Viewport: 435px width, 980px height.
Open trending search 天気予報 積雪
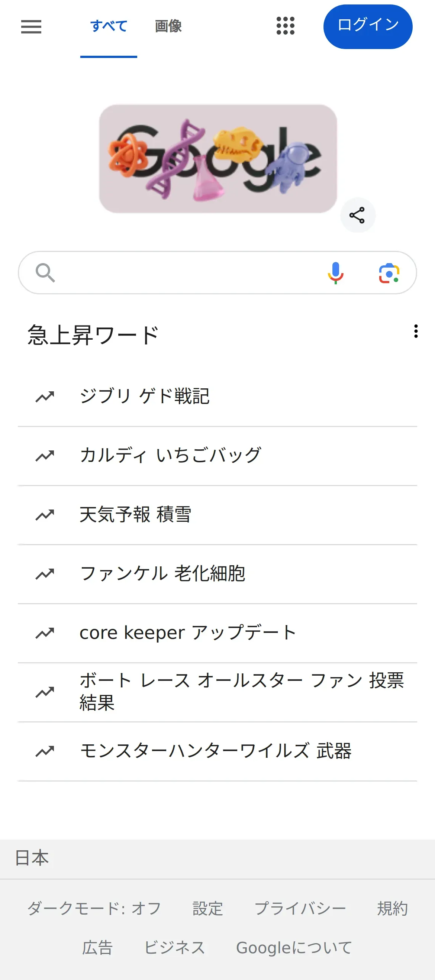pyautogui.click(x=135, y=515)
